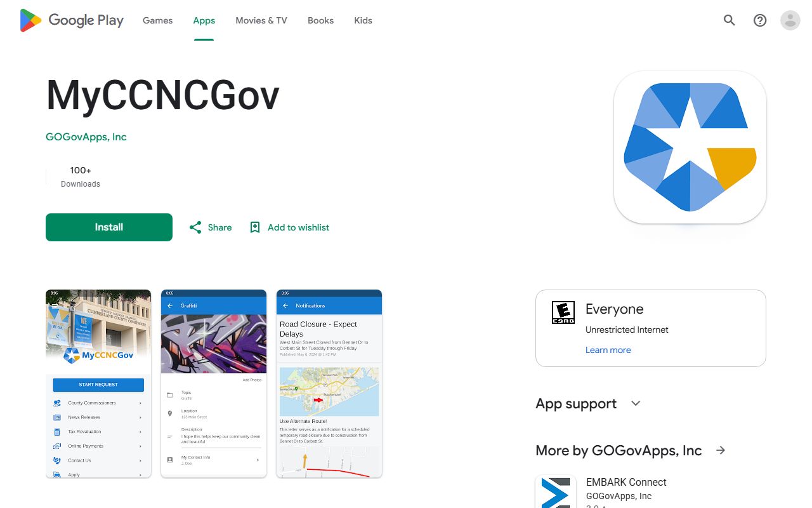Click the green Install button

pyautogui.click(x=109, y=227)
